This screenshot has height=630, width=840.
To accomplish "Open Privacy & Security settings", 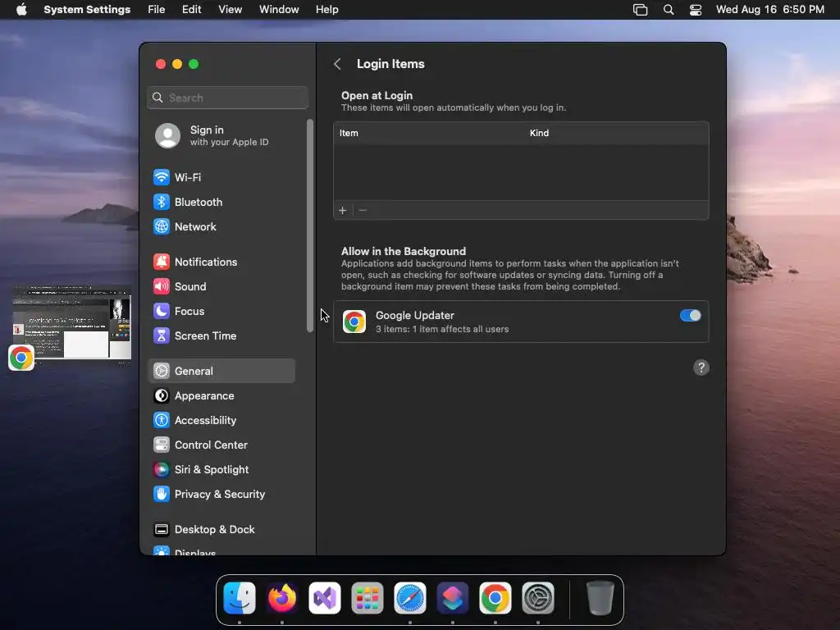I will click(221, 495).
